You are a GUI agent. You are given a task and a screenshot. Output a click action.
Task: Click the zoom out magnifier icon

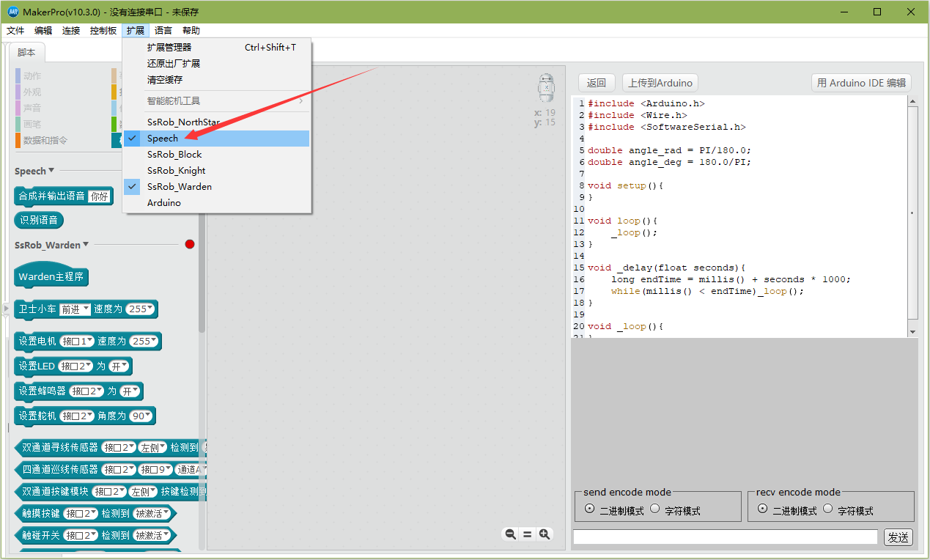click(x=510, y=534)
